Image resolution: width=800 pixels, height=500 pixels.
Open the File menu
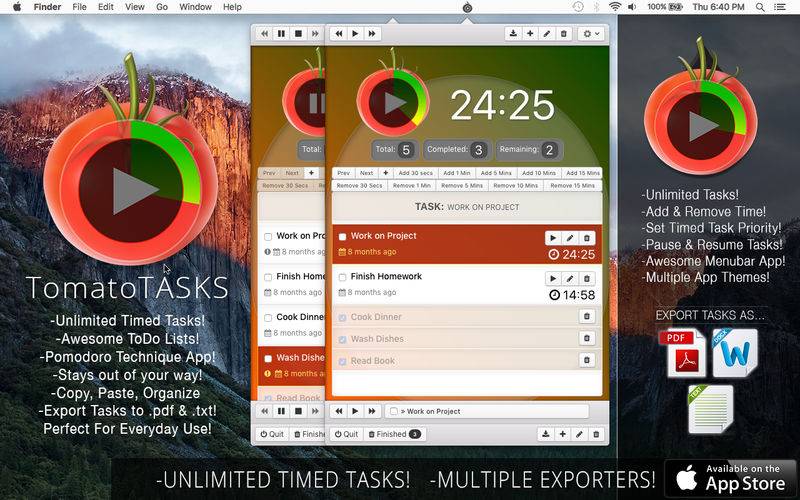point(80,7)
